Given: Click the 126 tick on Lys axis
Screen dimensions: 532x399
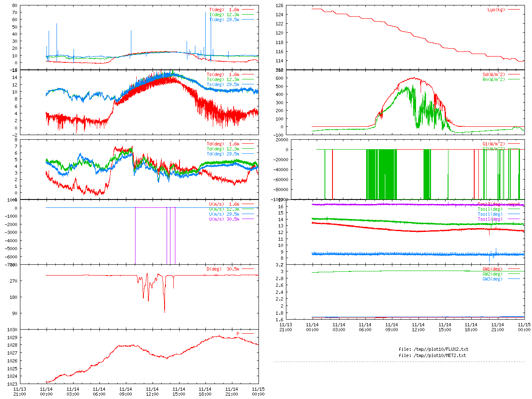Looking at the screenshot, I should (x=279, y=5).
